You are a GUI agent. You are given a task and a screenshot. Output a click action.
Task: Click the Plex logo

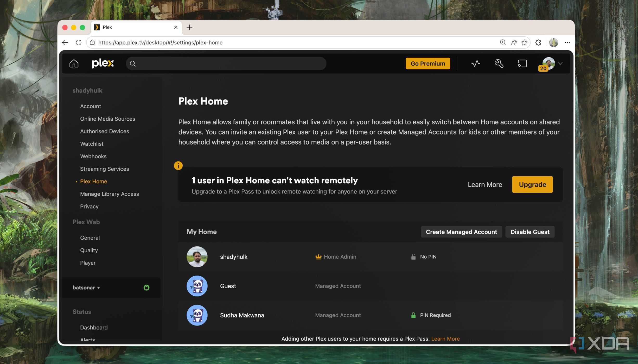[103, 63]
